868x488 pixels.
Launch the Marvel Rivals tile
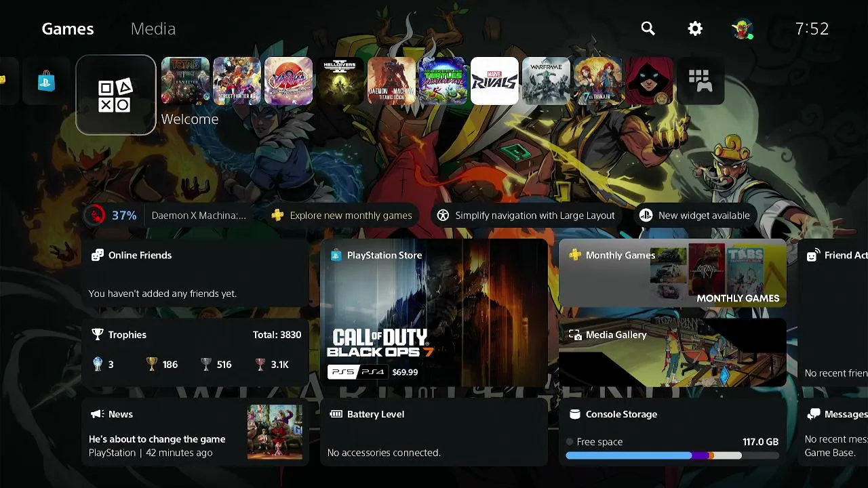pos(494,81)
